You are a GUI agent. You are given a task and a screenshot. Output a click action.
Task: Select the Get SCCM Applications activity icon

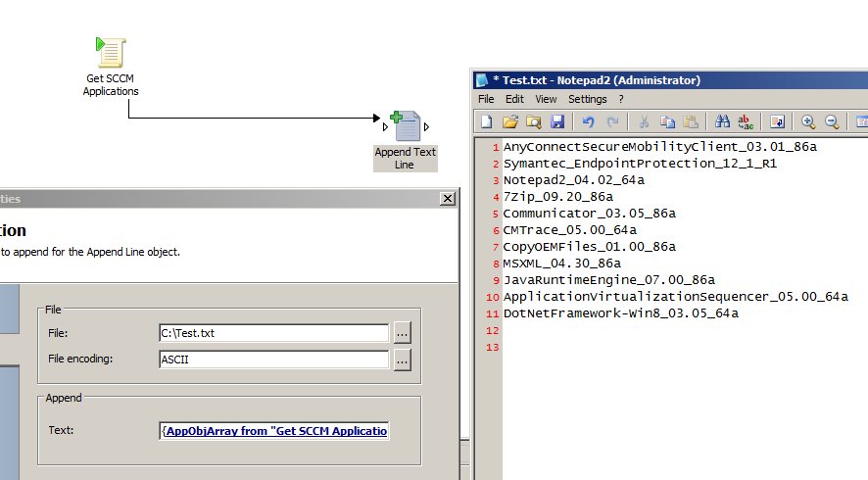point(111,52)
